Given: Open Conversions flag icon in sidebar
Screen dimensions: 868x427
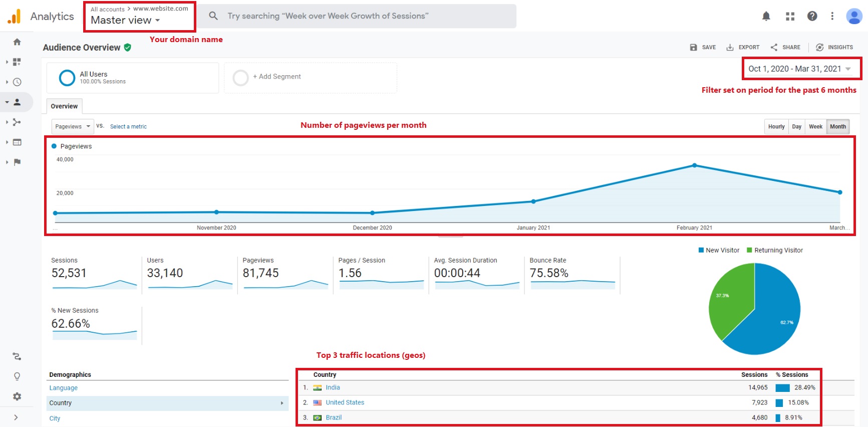Looking at the screenshot, I should tap(17, 162).
